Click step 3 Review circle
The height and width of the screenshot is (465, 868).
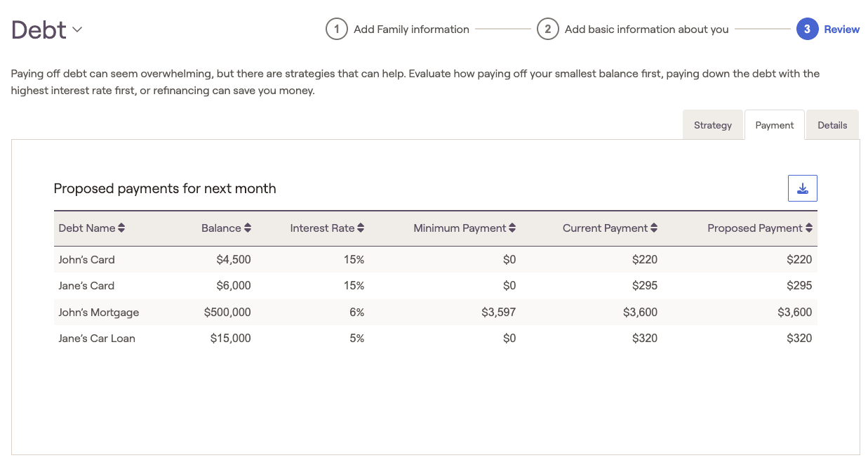tap(808, 30)
